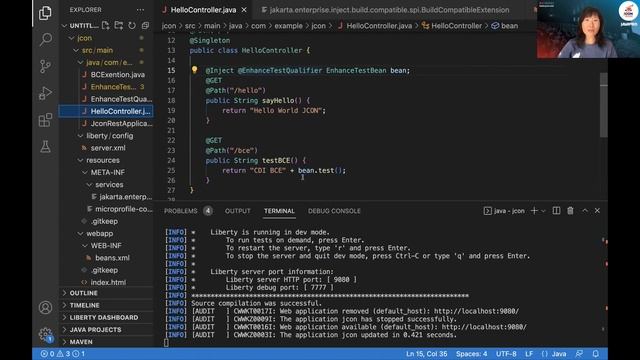The image size is (640, 360).
Task: Add a new terminal with plus icon
Action: [x=534, y=211]
